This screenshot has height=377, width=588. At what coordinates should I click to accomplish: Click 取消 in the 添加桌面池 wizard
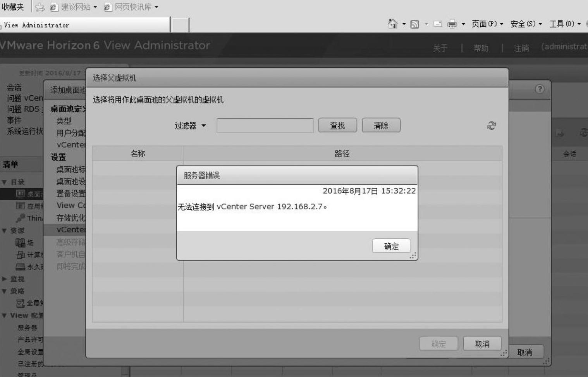(x=524, y=352)
